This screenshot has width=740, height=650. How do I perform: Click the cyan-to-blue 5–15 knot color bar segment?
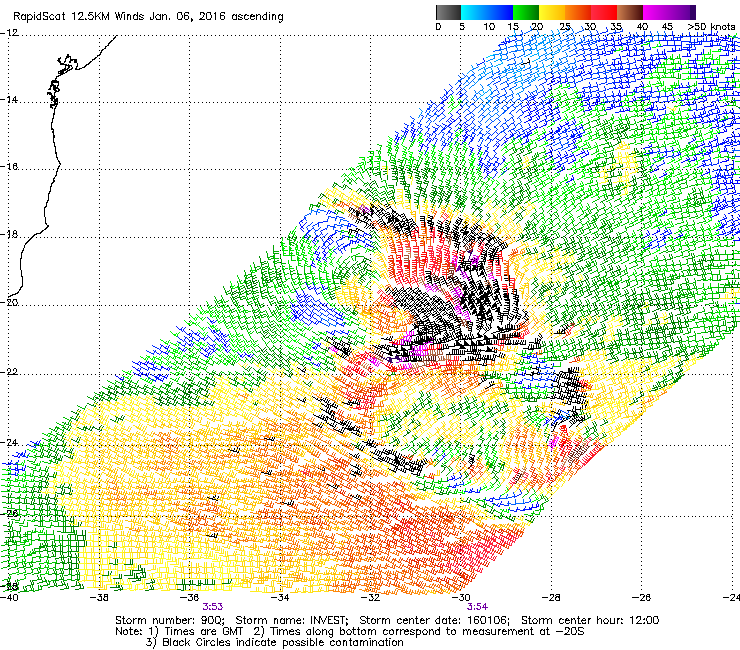click(487, 12)
